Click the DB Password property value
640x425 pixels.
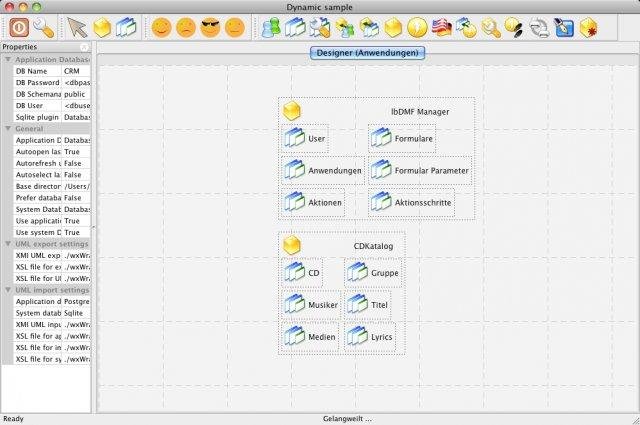point(76,82)
